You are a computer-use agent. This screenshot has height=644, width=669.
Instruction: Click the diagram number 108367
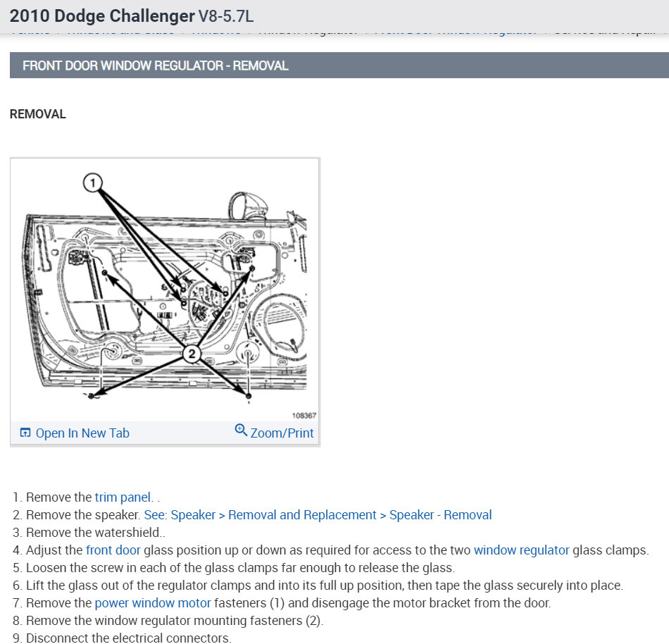304,415
